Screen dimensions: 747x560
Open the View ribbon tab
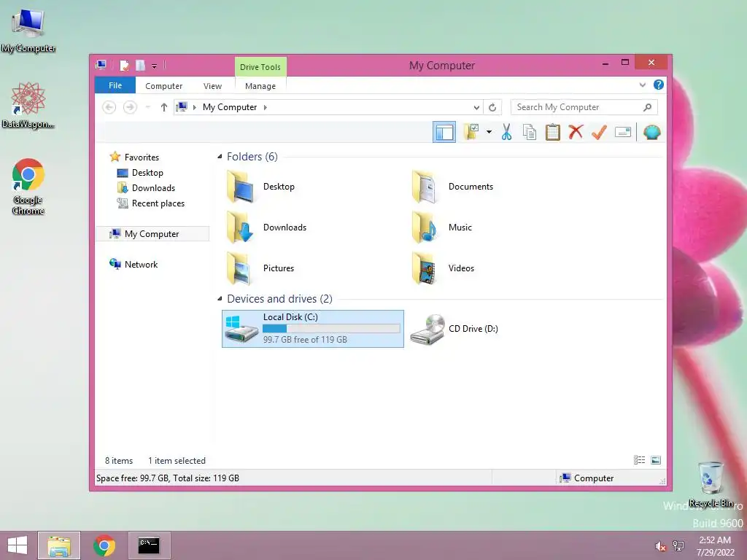[212, 86]
